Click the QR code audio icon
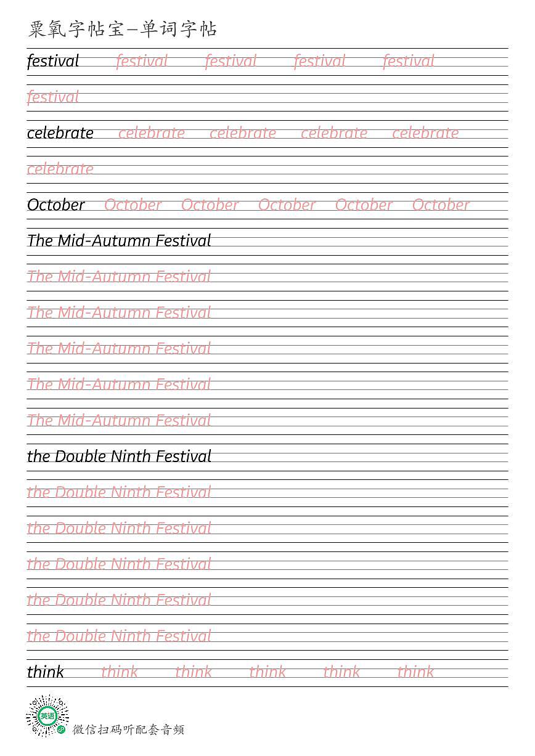Screen dimensions: 535x756 coord(47,716)
